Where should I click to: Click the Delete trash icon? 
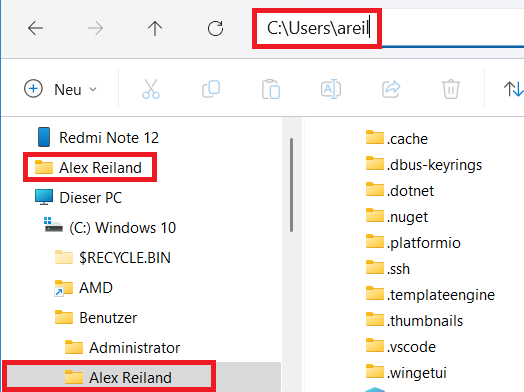coord(451,89)
